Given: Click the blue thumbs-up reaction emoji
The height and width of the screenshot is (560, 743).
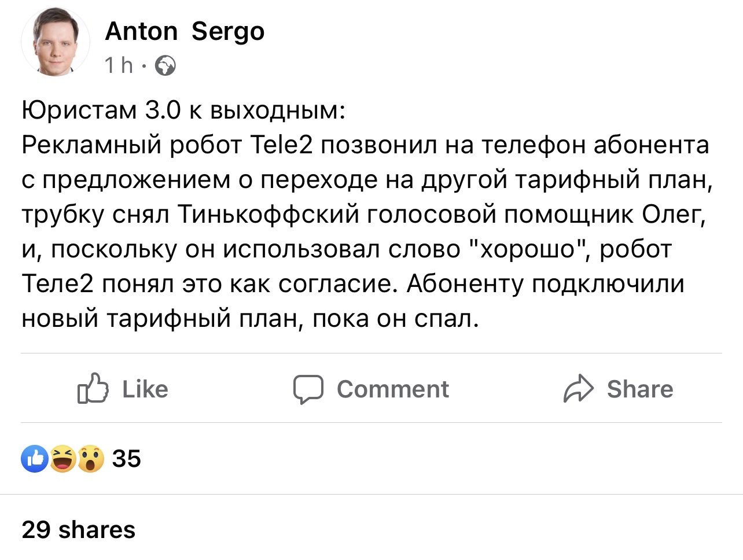Looking at the screenshot, I should 35,459.
